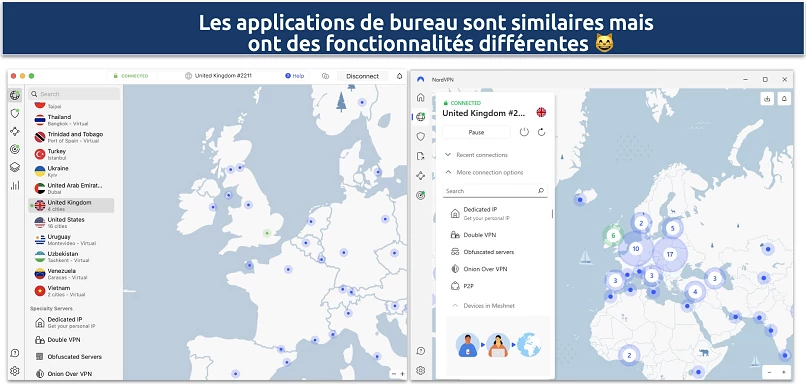The width and height of the screenshot is (806, 384).
Task: Click the UK flag in the connection card
Action: click(x=541, y=112)
